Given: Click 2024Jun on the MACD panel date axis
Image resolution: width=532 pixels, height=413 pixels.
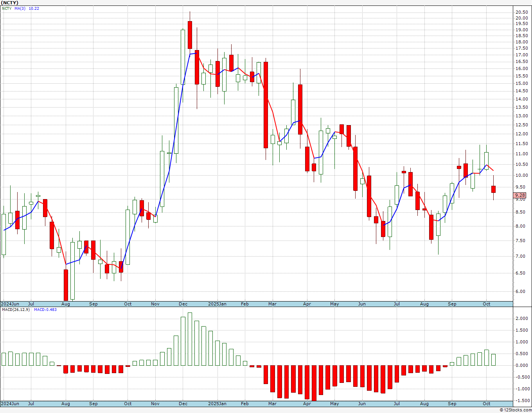Looking at the screenshot, I should tap(10, 404).
